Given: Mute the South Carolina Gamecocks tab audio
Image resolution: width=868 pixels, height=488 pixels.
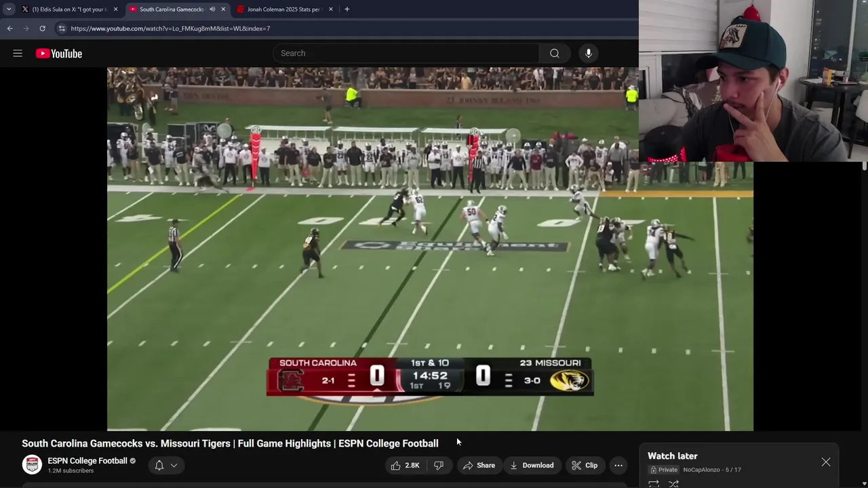Looking at the screenshot, I should tap(212, 9).
